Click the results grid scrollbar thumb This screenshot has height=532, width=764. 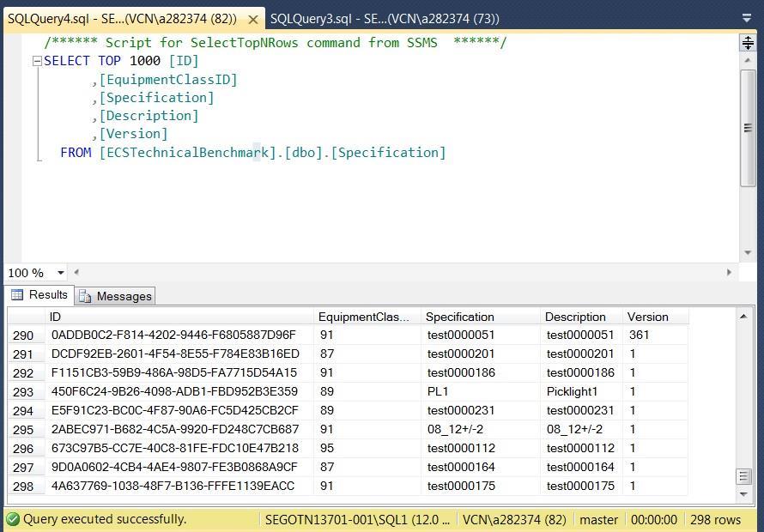pos(743,476)
